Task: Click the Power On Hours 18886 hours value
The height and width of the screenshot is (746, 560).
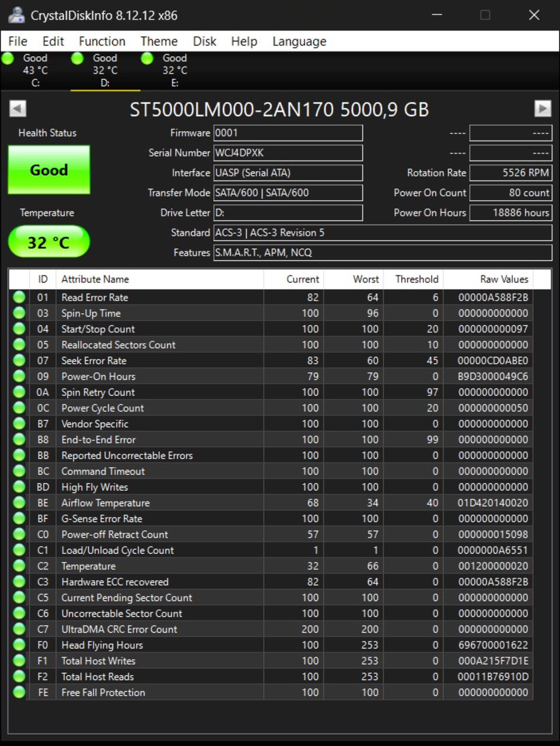Action: point(510,212)
